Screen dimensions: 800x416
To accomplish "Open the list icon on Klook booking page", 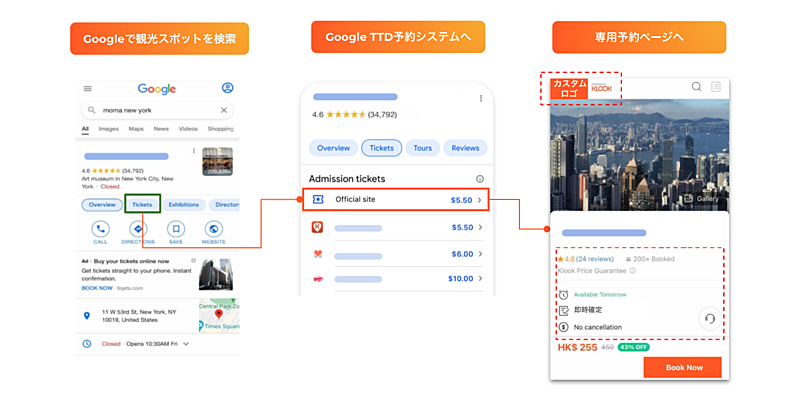I will tap(716, 87).
